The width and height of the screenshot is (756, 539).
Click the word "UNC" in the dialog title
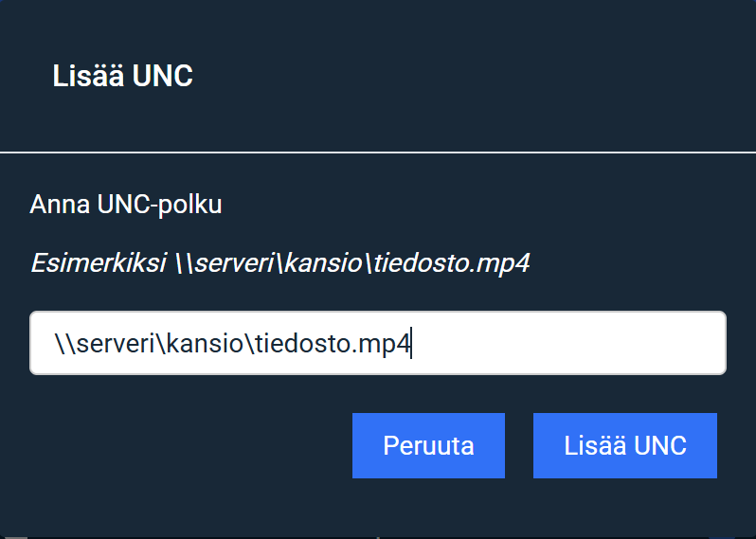click(163, 76)
